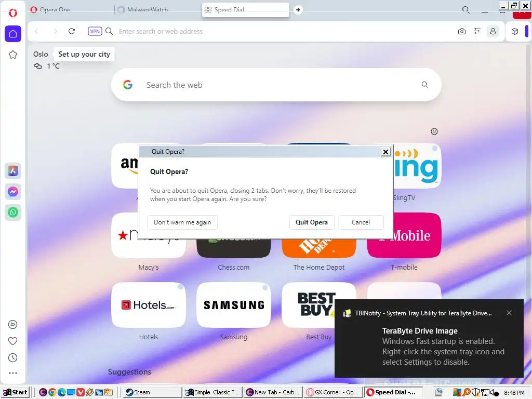532x399 pixels.
Task: Click the TeraByte Drive Image notification text
Action: pyautogui.click(x=420, y=331)
